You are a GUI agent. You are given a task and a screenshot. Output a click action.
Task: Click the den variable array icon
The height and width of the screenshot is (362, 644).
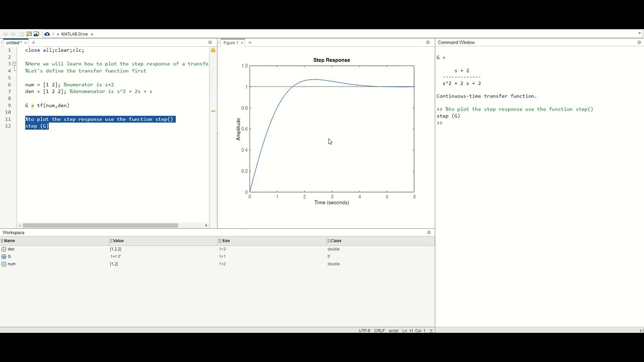tap(4, 249)
